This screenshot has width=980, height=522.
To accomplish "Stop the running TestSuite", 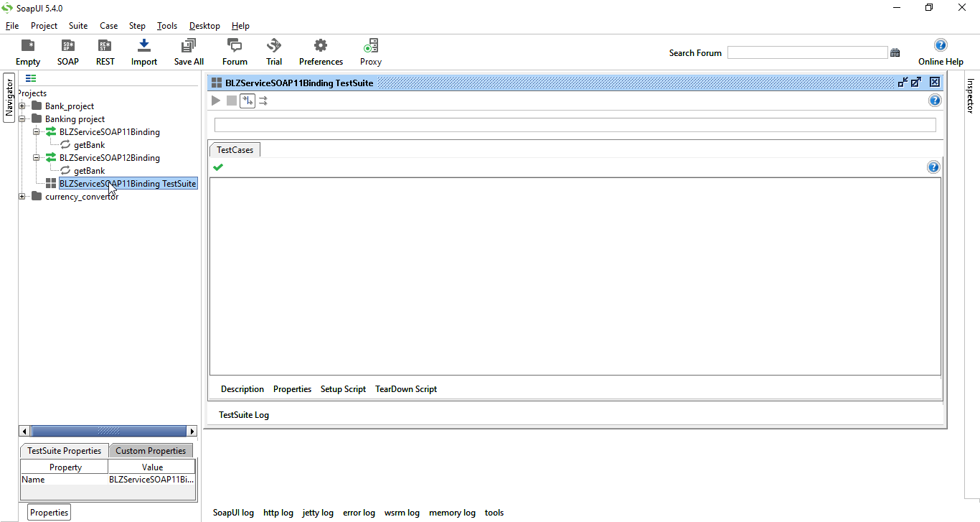I will coord(231,101).
